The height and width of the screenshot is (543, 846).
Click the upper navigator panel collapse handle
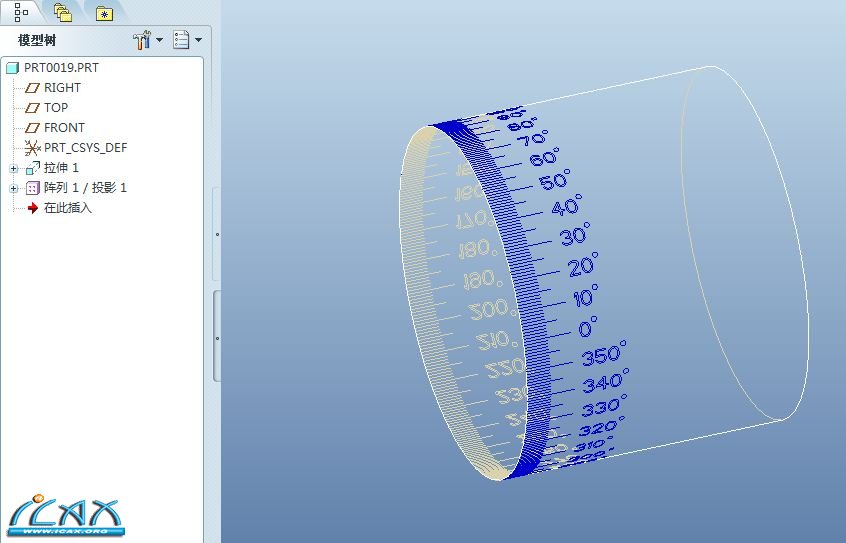(x=217, y=235)
